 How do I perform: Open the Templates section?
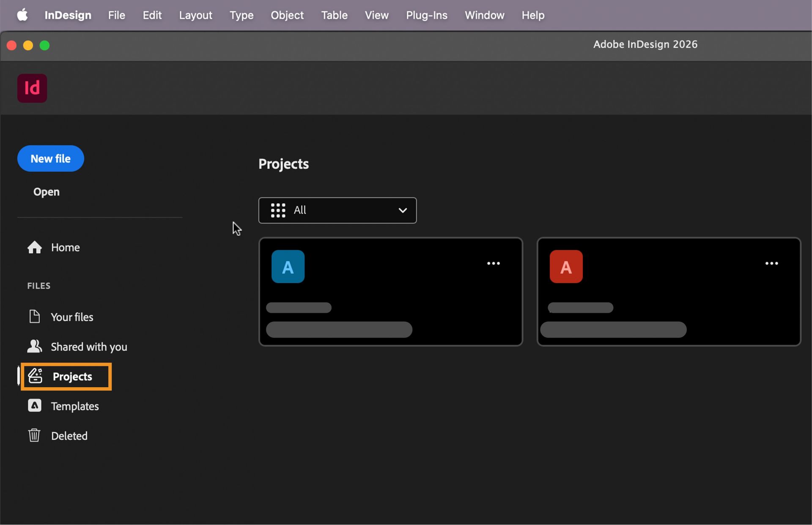click(34, 406)
